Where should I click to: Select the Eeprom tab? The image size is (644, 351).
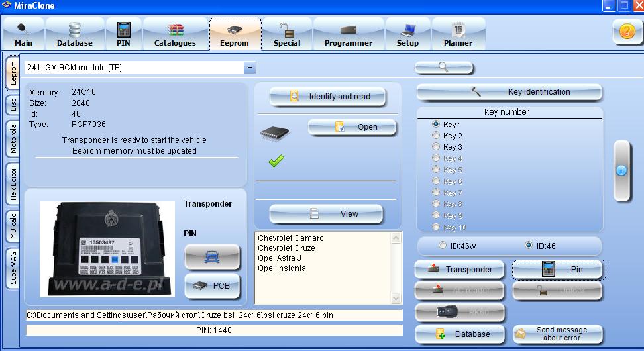pyautogui.click(x=235, y=34)
